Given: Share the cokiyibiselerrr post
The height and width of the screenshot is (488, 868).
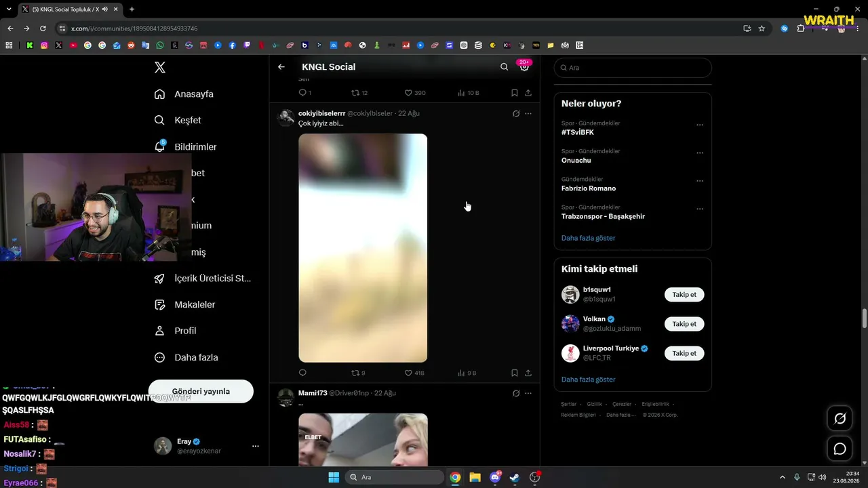Looking at the screenshot, I should [x=528, y=373].
